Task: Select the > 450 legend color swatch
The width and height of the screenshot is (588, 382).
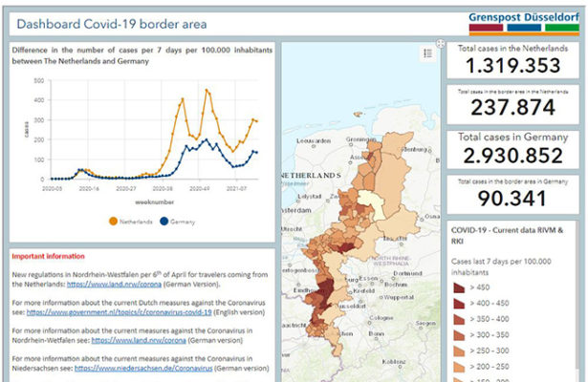Action: click(459, 287)
